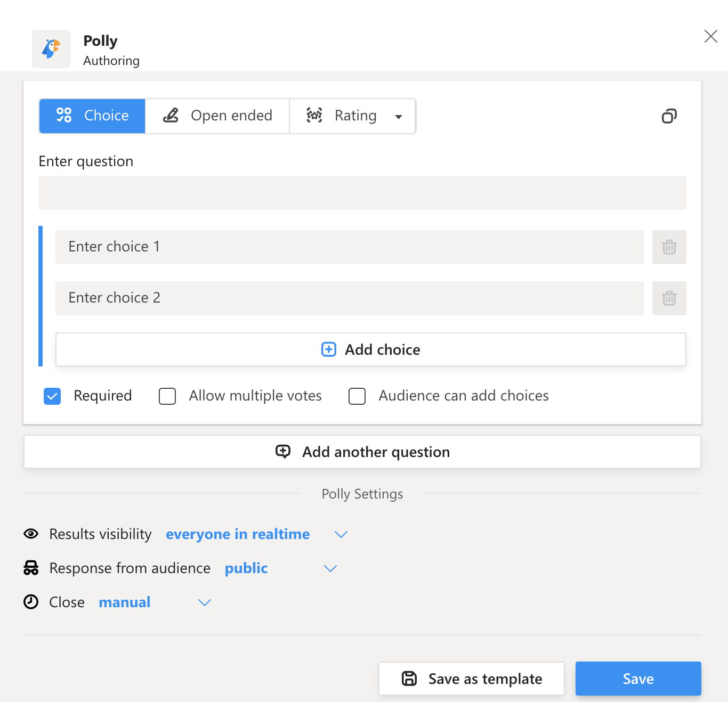
Task: Click the floppy disk icon in Save as template
Action: point(408,678)
